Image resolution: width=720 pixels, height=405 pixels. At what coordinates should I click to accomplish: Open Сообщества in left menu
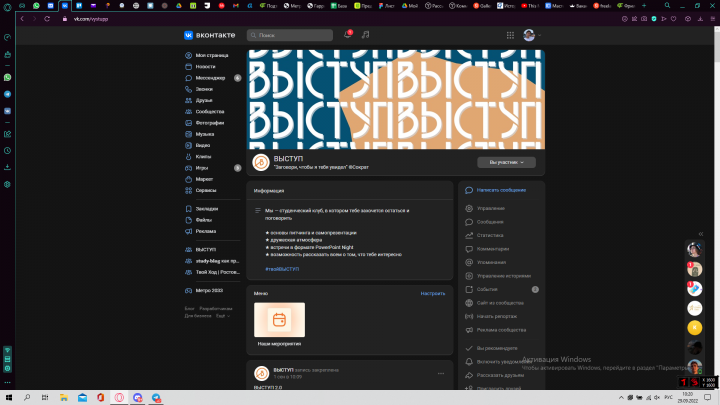pyautogui.click(x=212, y=112)
